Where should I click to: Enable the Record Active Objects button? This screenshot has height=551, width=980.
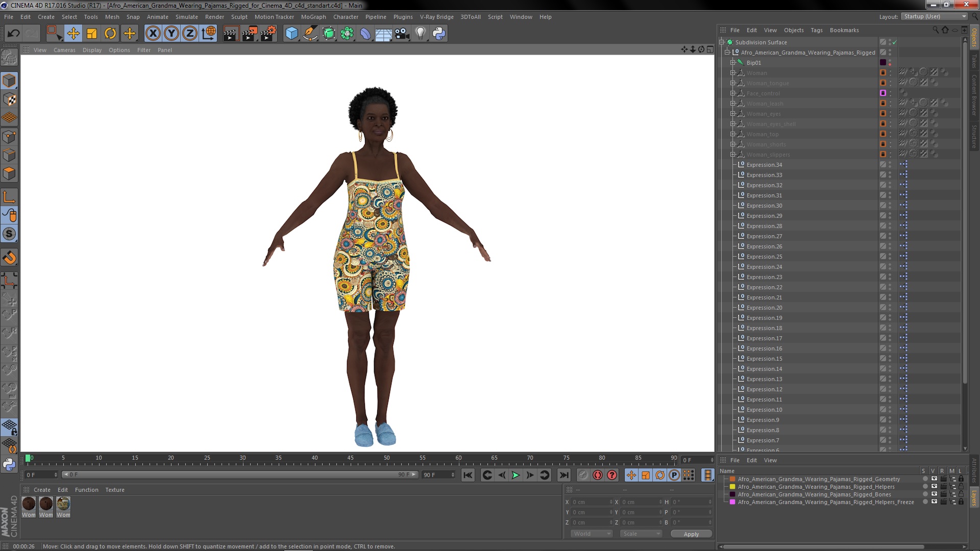(583, 475)
